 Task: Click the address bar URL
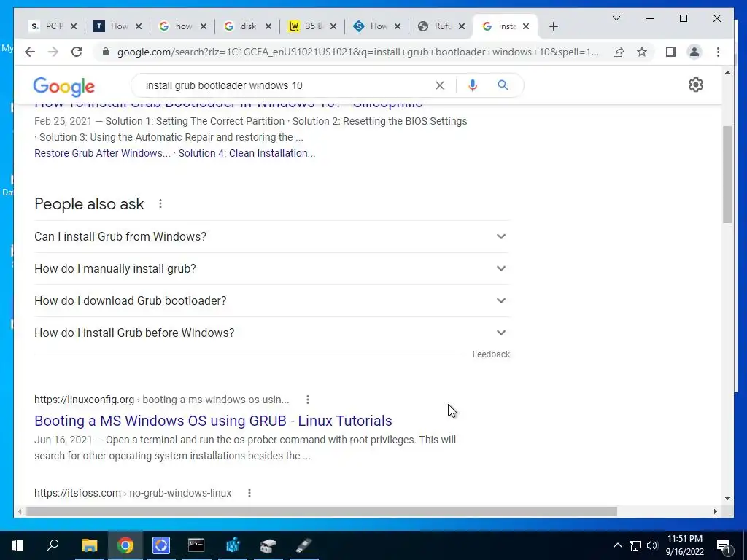pos(357,52)
